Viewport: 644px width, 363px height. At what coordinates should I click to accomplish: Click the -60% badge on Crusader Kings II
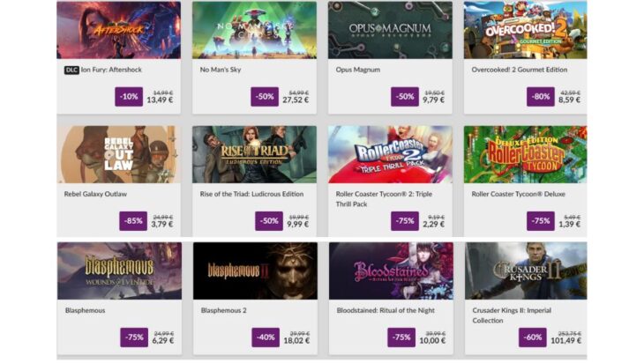coord(532,337)
